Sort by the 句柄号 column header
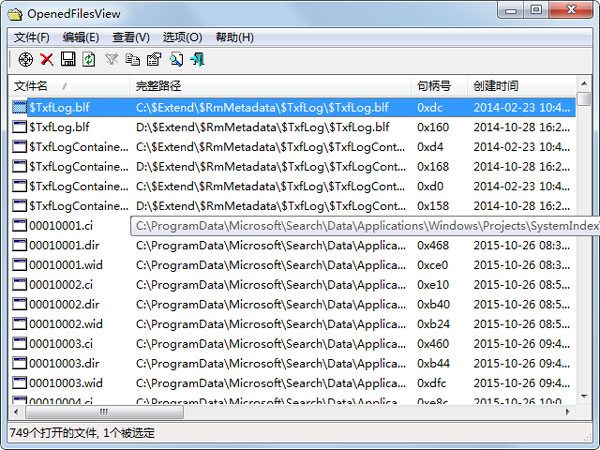 click(x=440, y=86)
